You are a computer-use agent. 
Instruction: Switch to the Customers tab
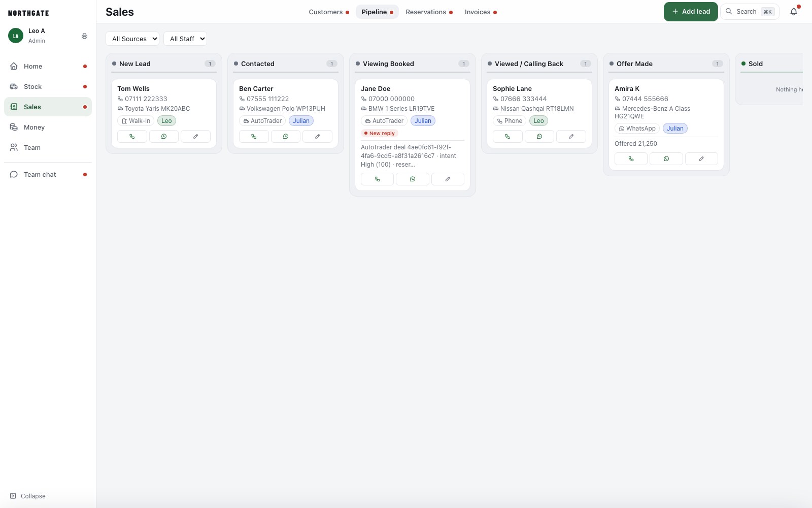coord(329,12)
